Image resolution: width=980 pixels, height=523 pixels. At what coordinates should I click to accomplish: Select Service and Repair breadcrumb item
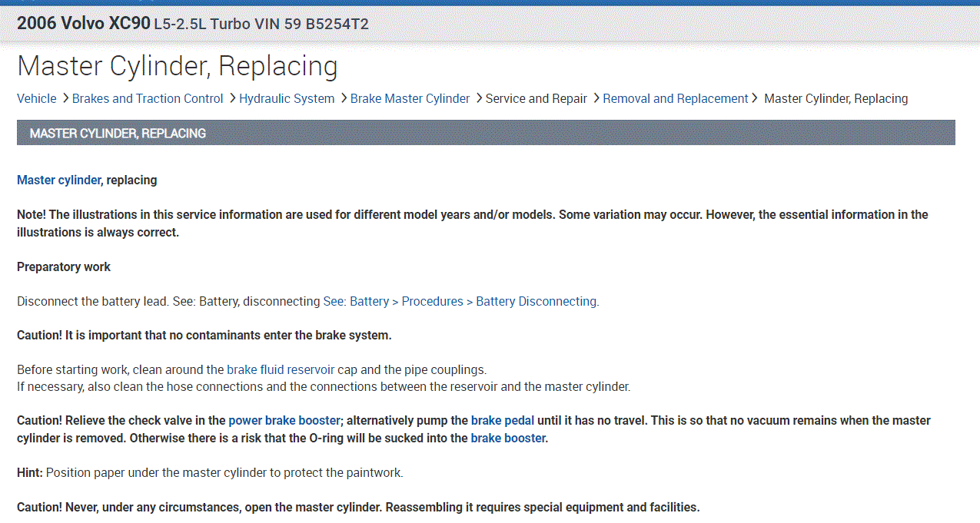(536, 98)
